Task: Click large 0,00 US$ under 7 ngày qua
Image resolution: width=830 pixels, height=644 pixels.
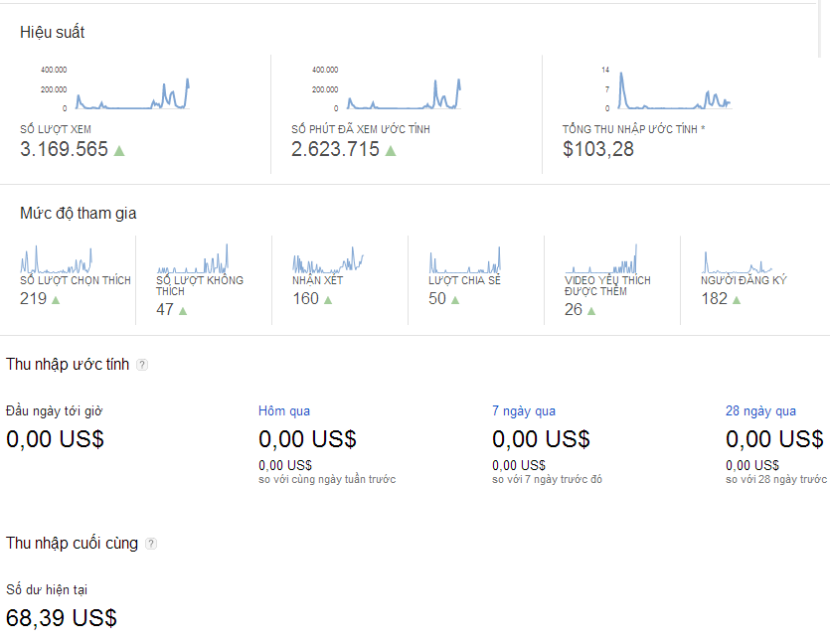Action: (541, 439)
